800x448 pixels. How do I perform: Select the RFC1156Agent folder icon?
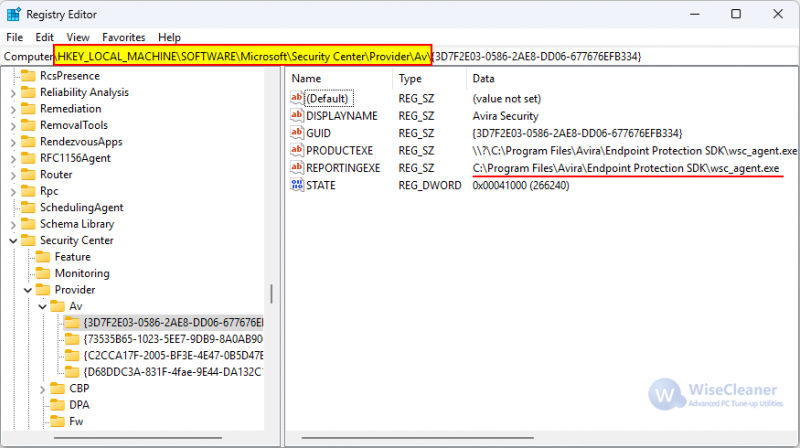[28, 158]
